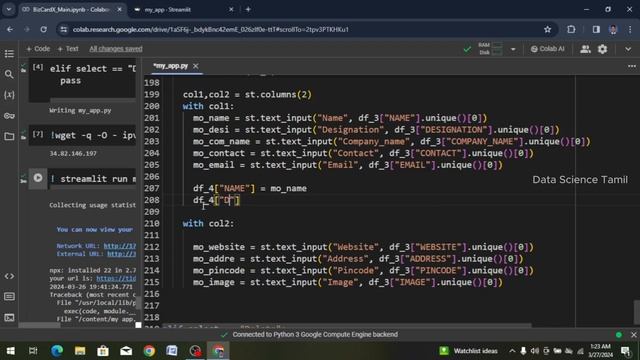Open the variables {x} panel

tap(9, 95)
